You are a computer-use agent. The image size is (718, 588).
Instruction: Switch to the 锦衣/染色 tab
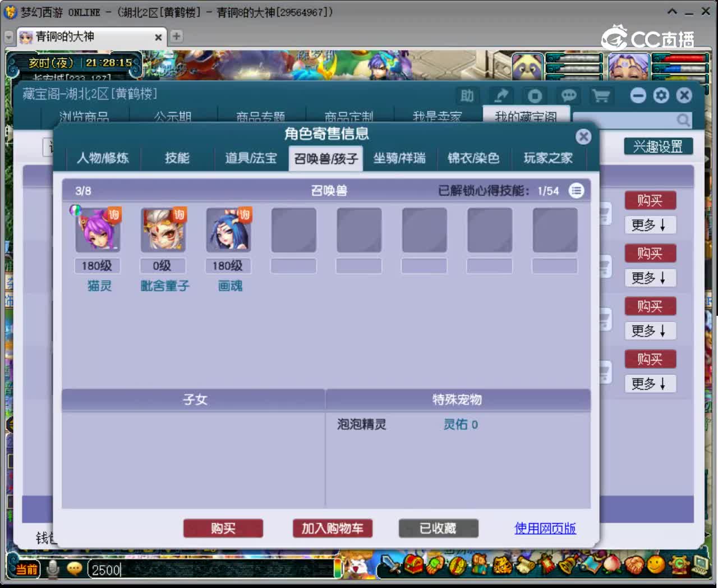(x=473, y=158)
